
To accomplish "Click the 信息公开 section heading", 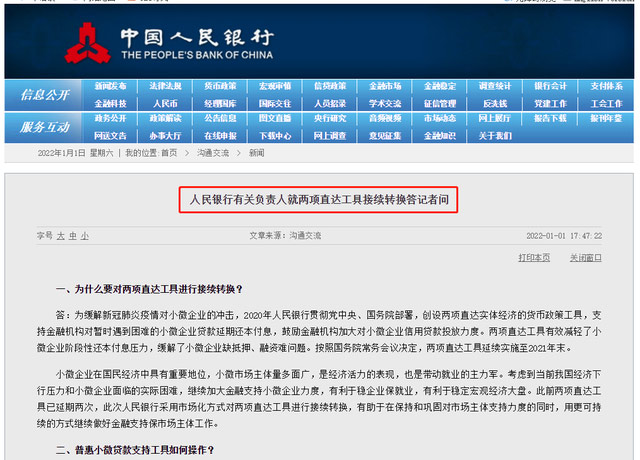I will pos(45,95).
